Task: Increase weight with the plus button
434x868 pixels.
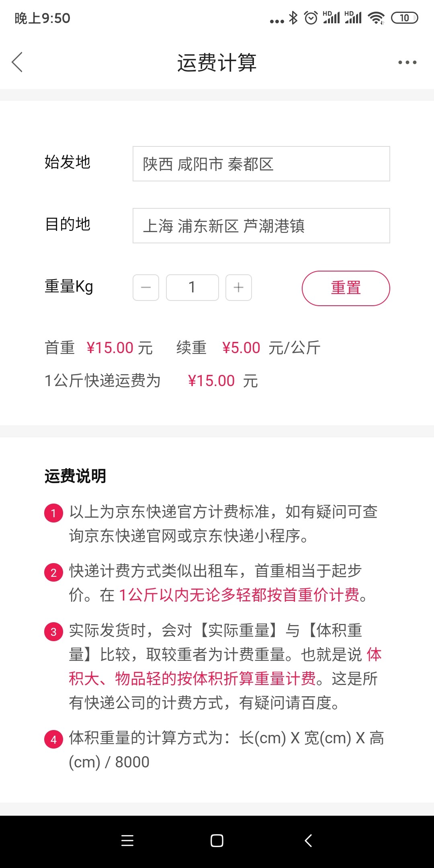Action: pos(239,288)
